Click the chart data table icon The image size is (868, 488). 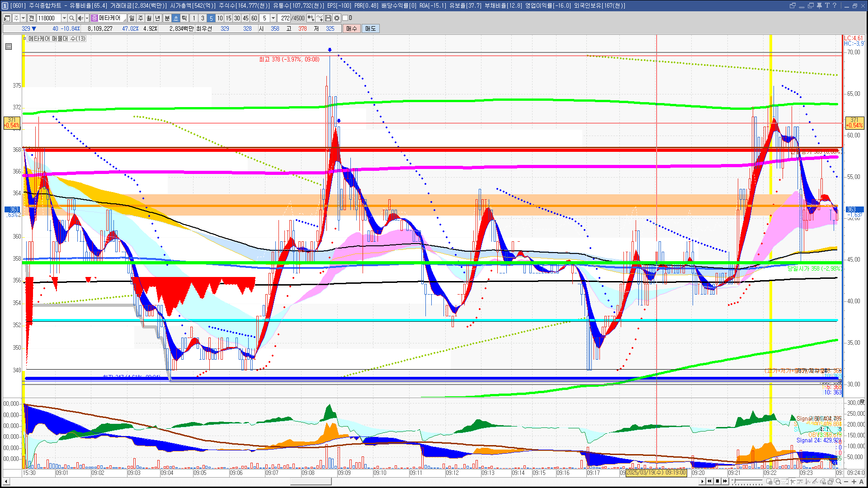pos(9,47)
